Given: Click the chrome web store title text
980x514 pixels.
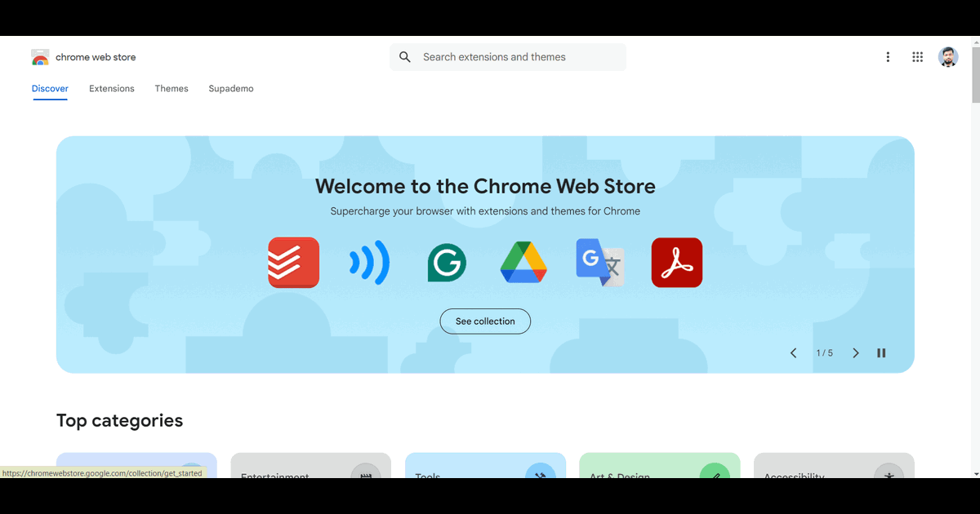Looking at the screenshot, I should [96, 57].
